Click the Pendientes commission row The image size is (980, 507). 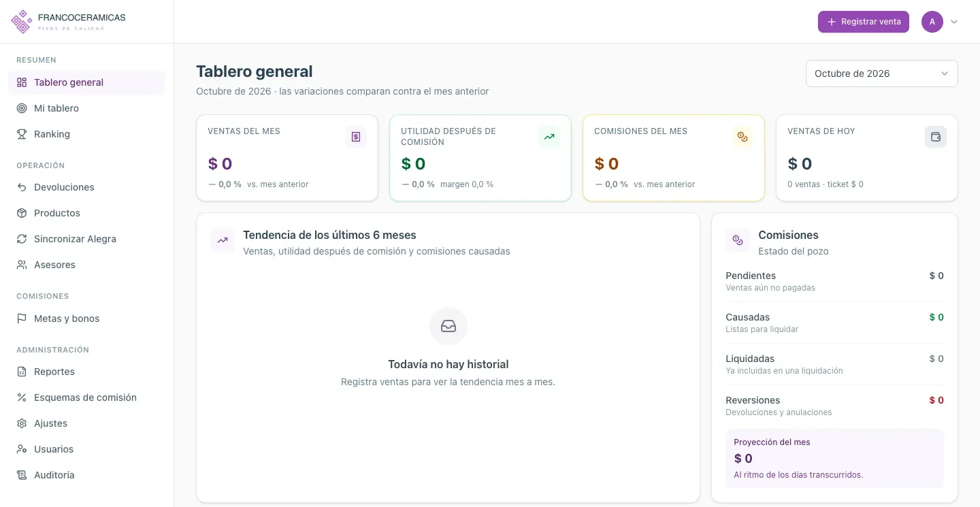(x=834, y=281)
